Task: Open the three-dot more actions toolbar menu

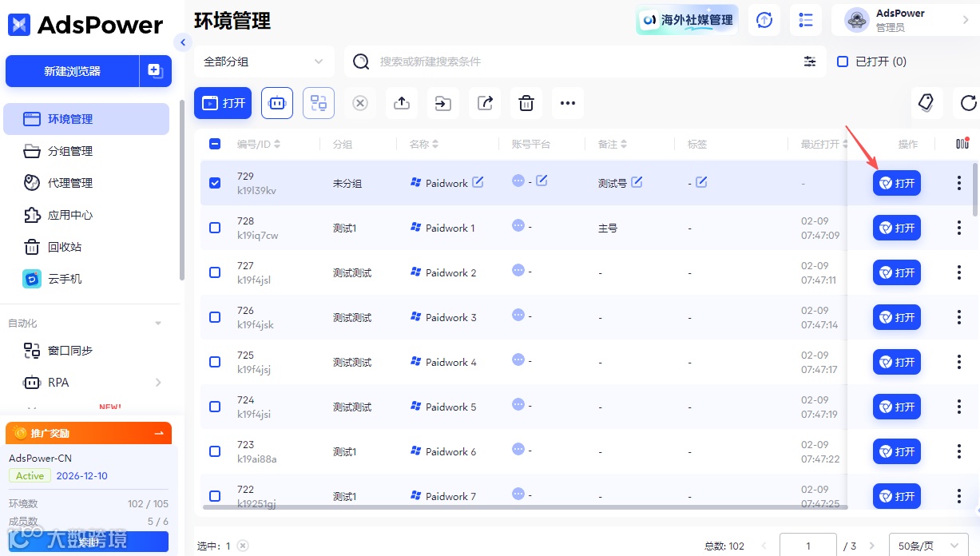Action: (568, 103)
